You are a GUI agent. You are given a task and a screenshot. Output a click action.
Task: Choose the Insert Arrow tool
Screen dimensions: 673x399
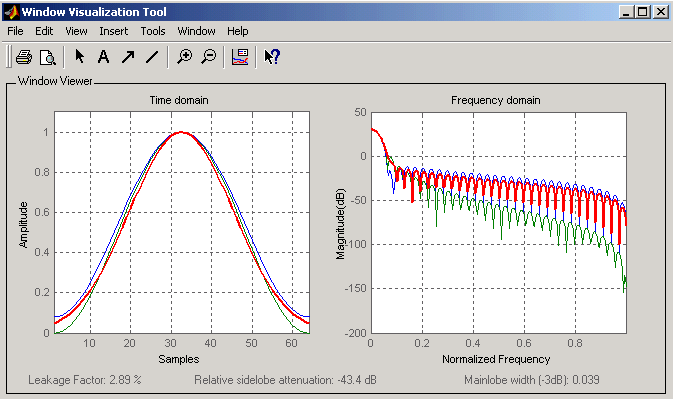coord(128,57)
